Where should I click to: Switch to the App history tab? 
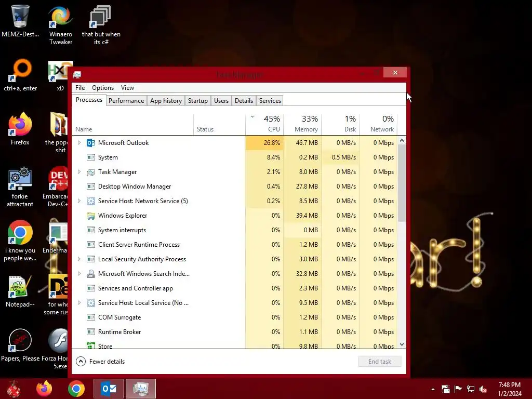click(166, 101)
